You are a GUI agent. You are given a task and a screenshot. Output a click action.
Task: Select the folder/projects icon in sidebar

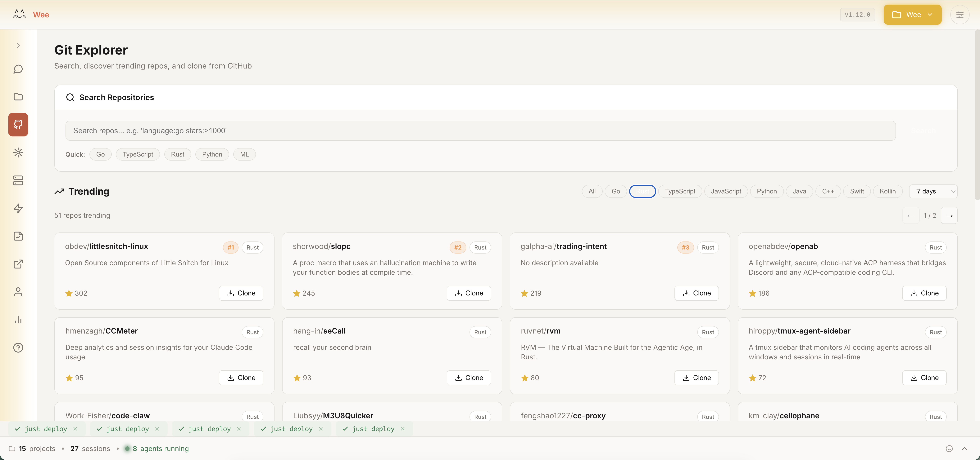coord(18,97)
